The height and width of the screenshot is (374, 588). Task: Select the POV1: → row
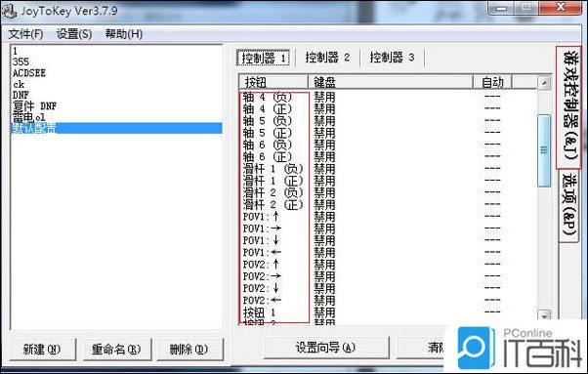tap(388, 229)
